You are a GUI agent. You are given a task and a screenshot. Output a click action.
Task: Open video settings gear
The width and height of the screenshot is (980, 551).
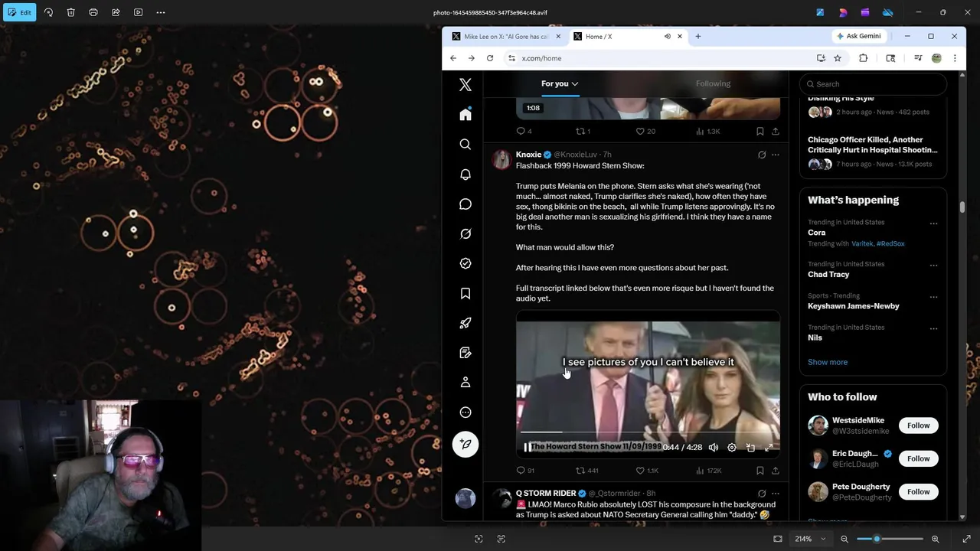[732, 447]
